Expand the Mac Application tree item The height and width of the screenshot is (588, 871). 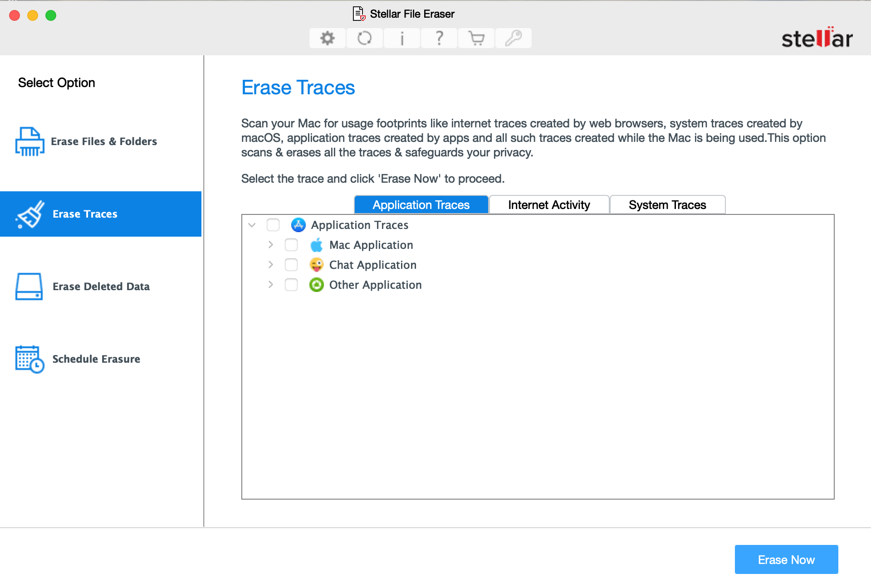271,245
